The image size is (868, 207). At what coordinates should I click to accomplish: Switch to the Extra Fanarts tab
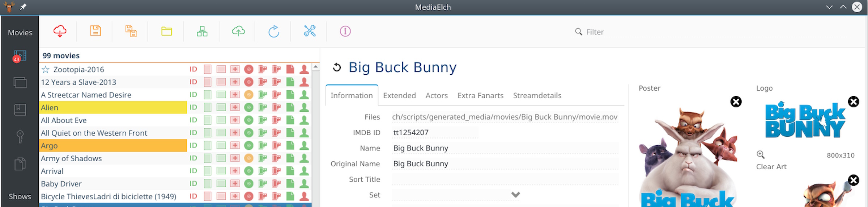click(x=480, y=95)
